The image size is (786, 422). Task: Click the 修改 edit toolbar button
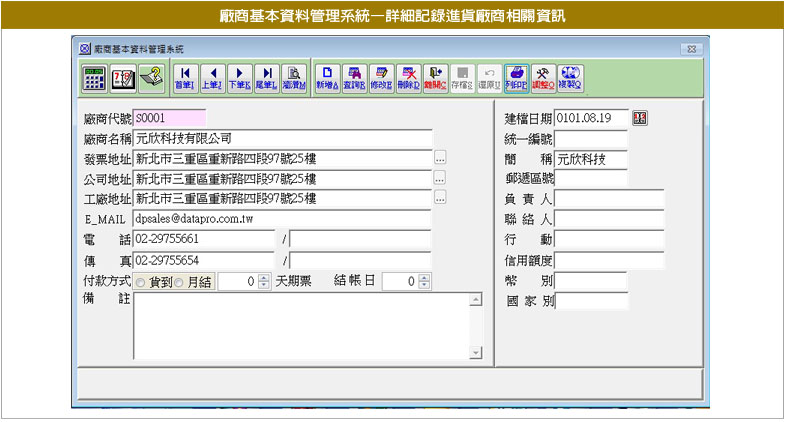point(381,78)
